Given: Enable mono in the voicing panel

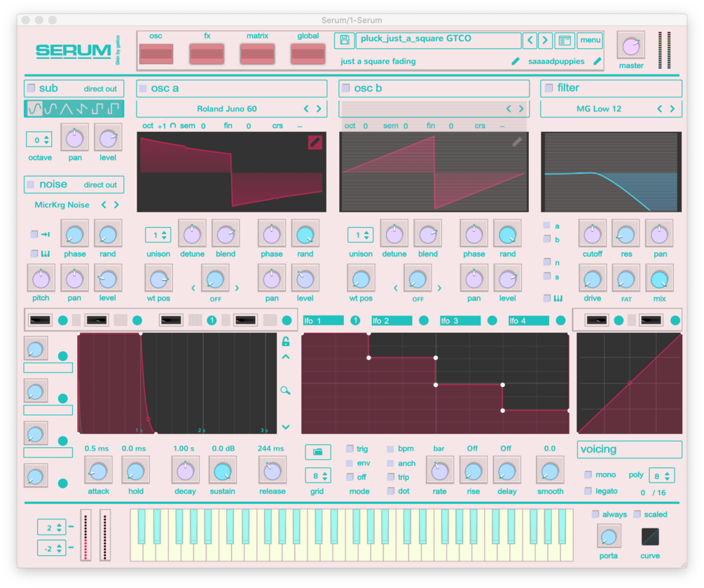Looking at the screenshot, I should [x=588, y=474].
